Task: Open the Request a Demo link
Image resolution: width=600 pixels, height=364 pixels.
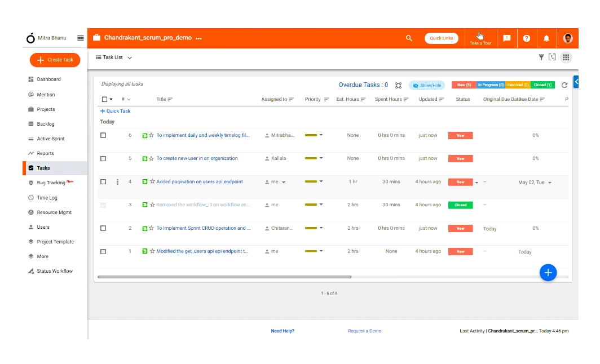Action: point(364,331)
